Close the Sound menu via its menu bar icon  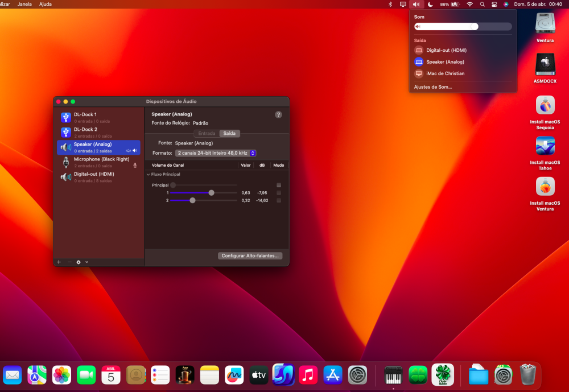point(416,5)
